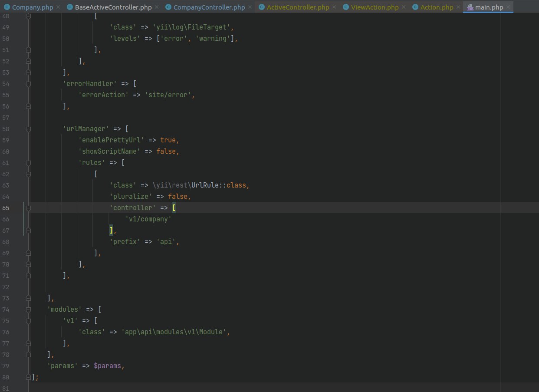Collapse the controller array at line 65
This screenshot has height=392, width=539.
click(28, 208)
